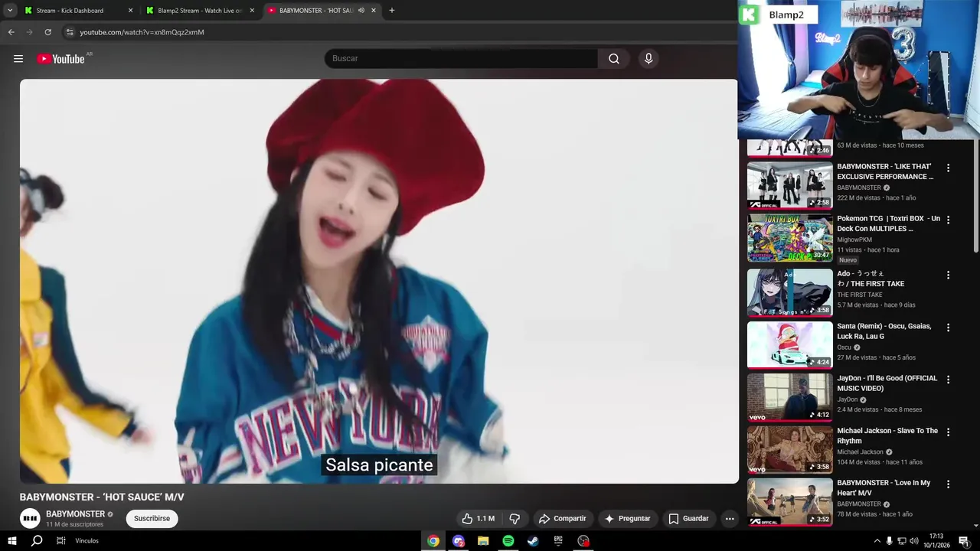Screen dimensions: 980x551
Task: Click the Vínculos taskbar toolbar
Action: [87, 541]
